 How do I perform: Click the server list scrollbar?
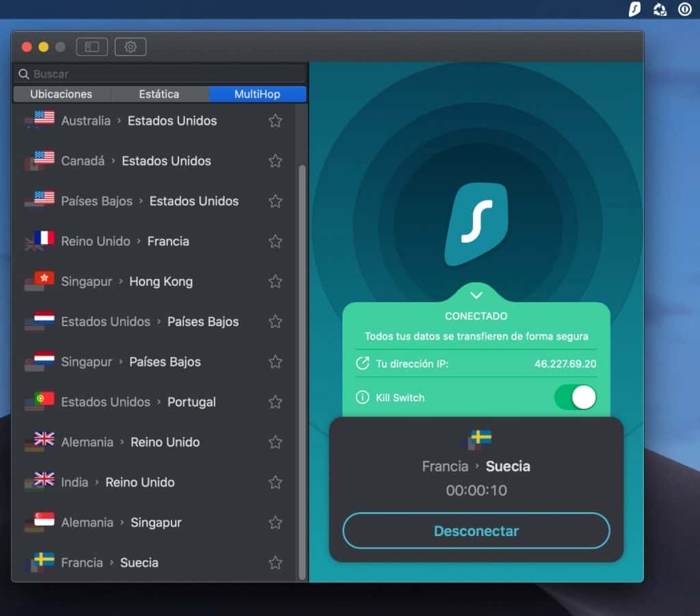click(301, 373)
